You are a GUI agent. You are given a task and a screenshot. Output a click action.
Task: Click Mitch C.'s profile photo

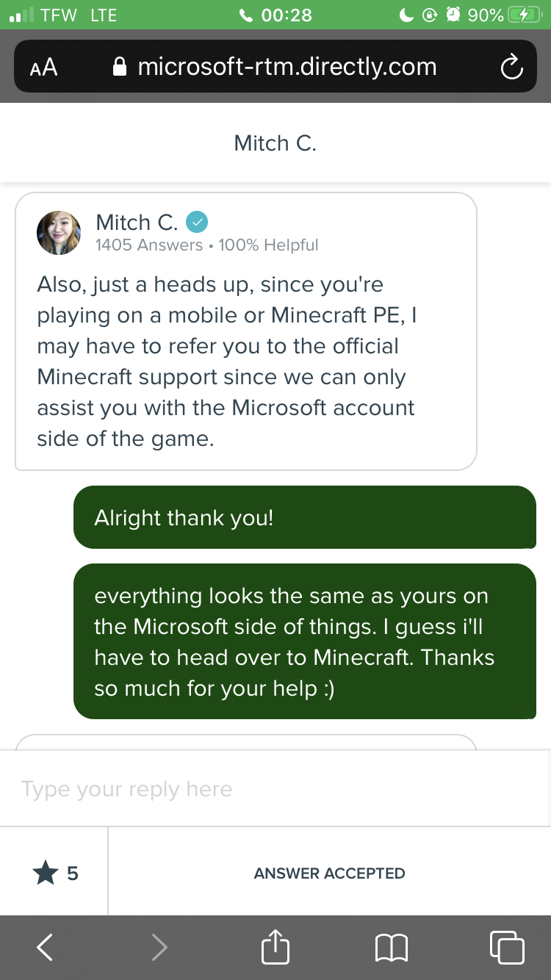pos(59,233)
